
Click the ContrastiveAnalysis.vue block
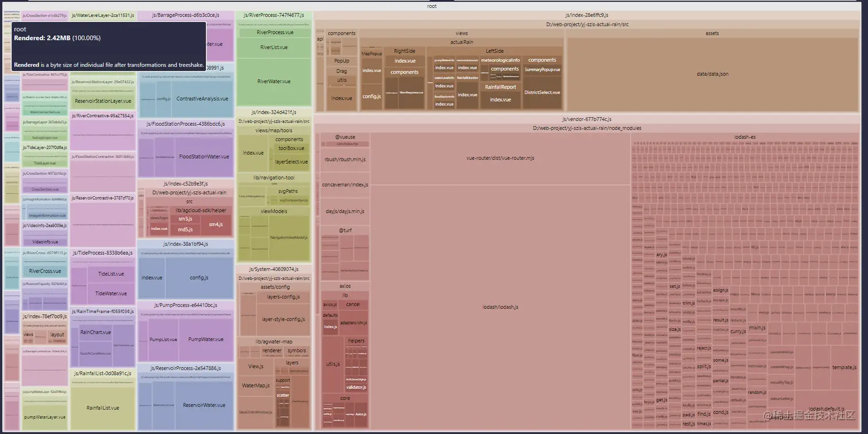click(x=202, y=99)
